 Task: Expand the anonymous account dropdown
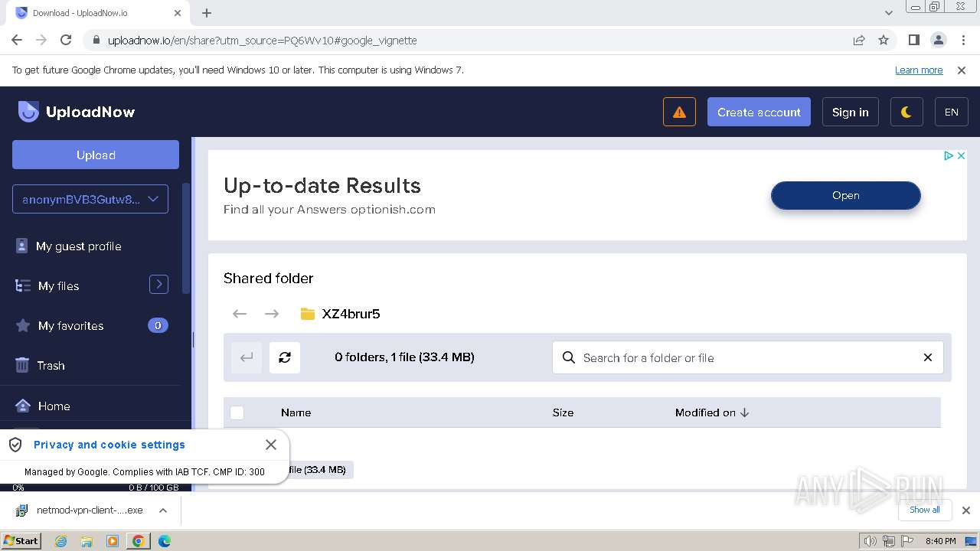point(90,199)
